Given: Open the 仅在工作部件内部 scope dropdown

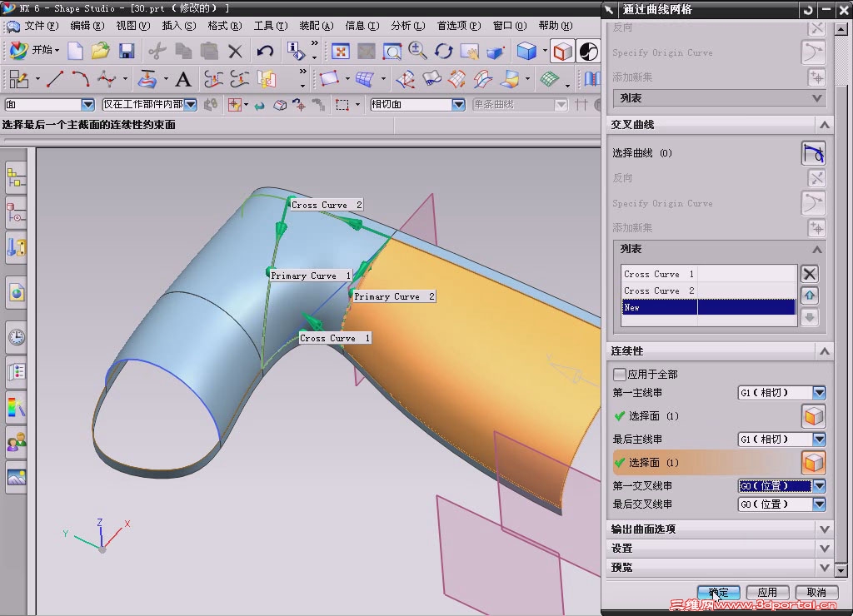Looking at the screenshot, I should [190, 104].
